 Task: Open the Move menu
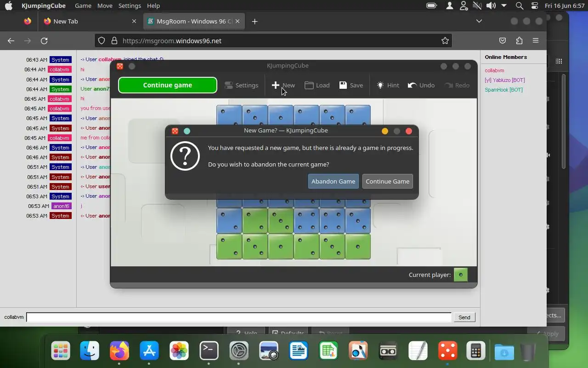(x=105, y=6)
